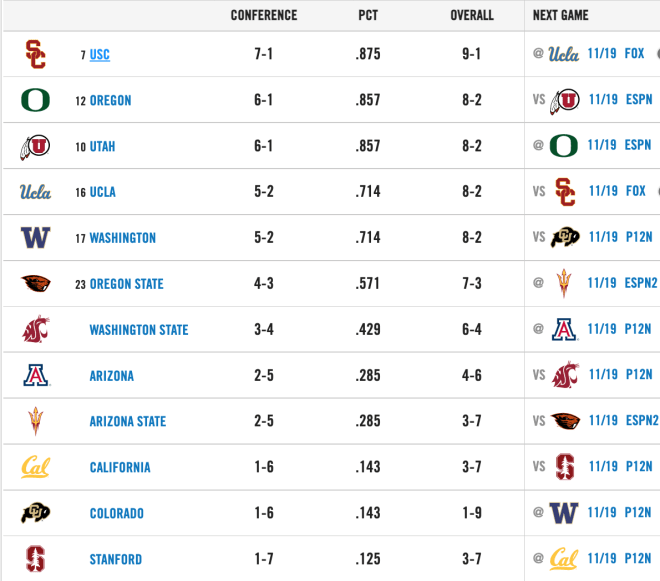Click the USC Trojans logo in standings
660x581 pixels.
click(35, 54)
